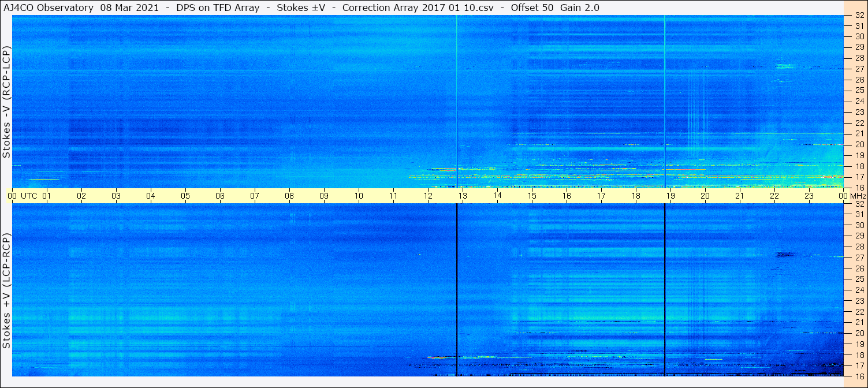Select the 22 hour tick on time axis
Image resolution: width=868 pixels, height=388 pixels.
tap(774, 196)
